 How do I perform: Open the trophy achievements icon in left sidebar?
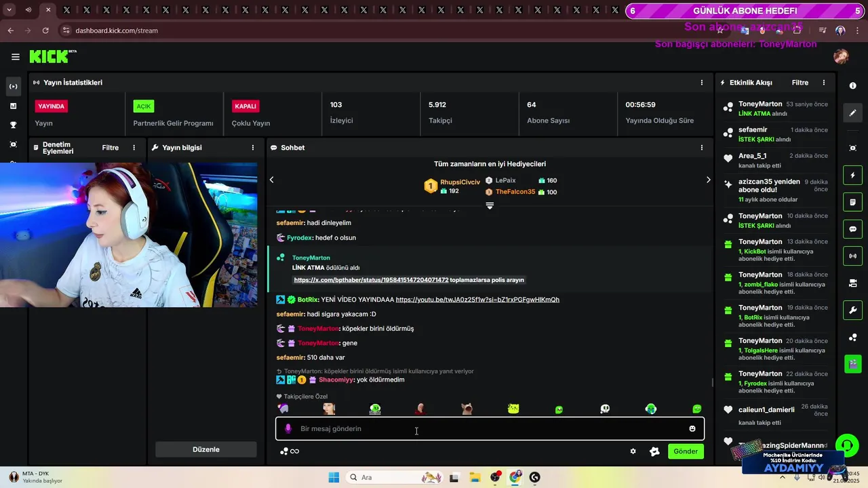(13, 125)
